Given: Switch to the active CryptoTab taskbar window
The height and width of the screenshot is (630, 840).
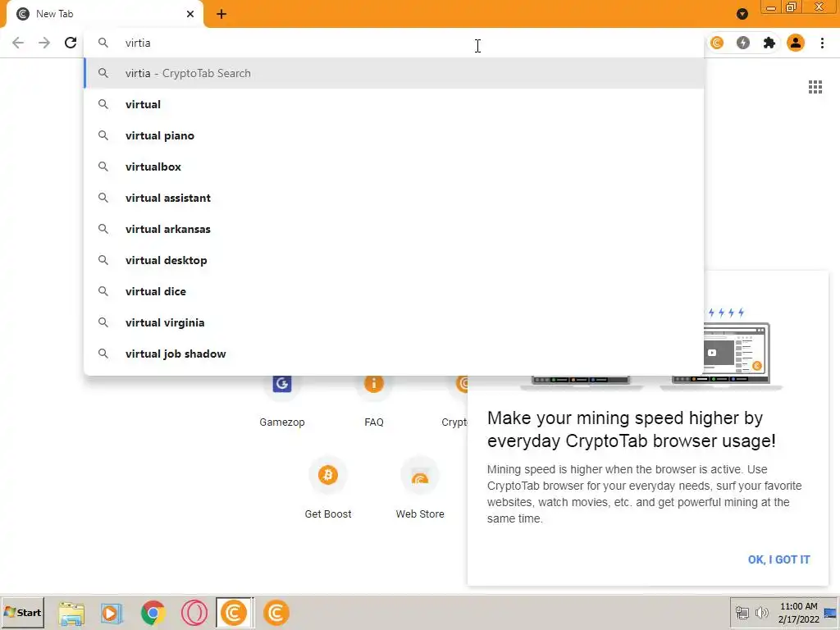Looking at the screenshot, I should tap(235, 612).
